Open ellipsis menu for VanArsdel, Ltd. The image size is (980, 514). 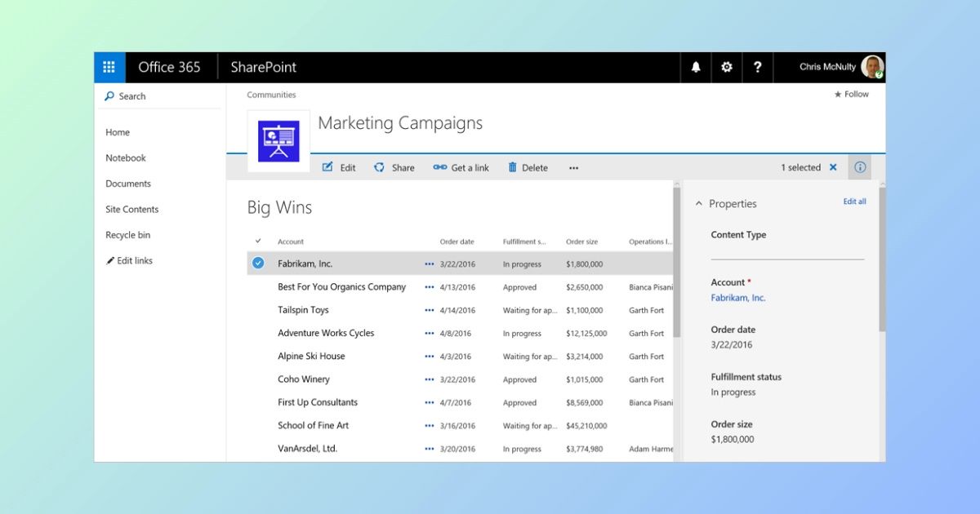click(x=430, y=449)
